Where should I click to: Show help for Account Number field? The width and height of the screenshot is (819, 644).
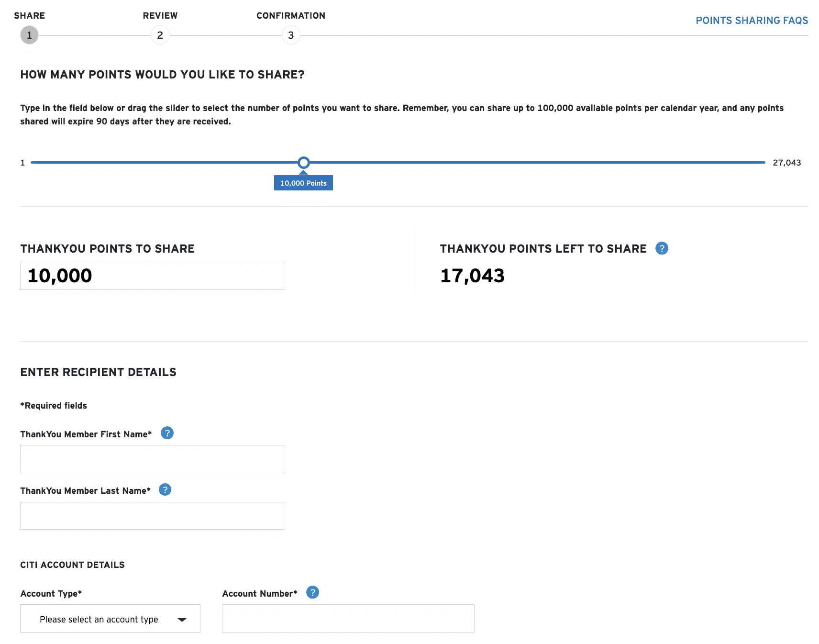(x=312, y=592)
